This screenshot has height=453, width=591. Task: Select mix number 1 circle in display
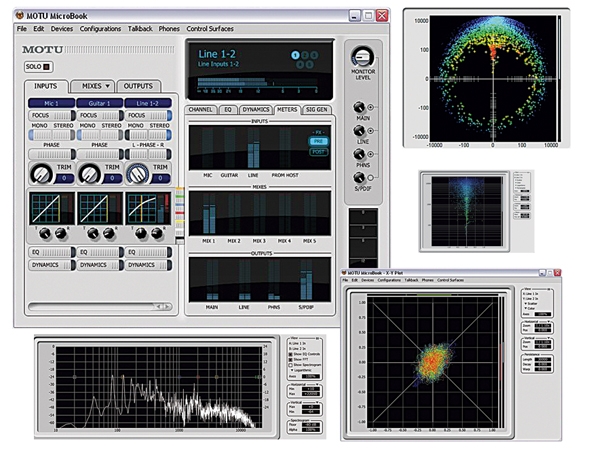click(x=295, y=55)
